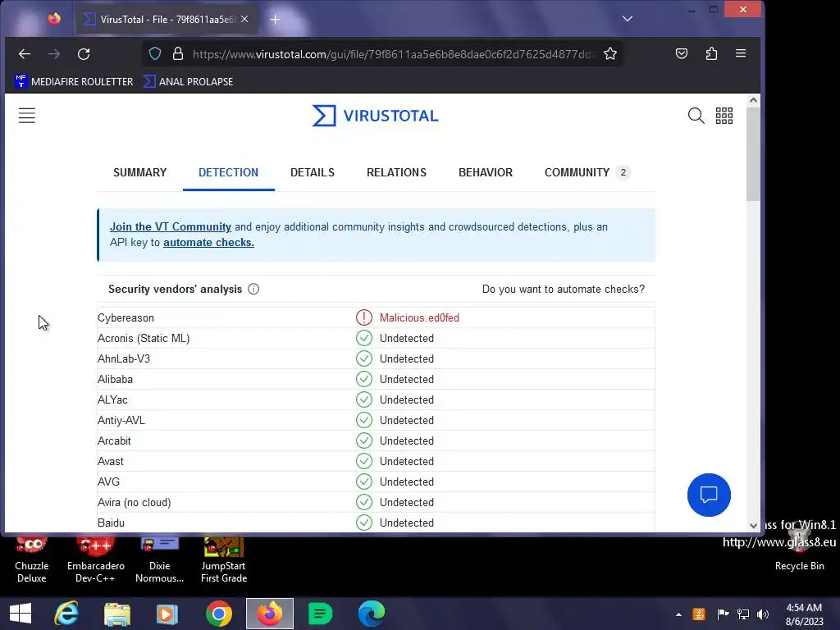Viewport: 840px width, 630px height.
Task: Open File Explorer from the taskbar
Action: tap(117, 614)
